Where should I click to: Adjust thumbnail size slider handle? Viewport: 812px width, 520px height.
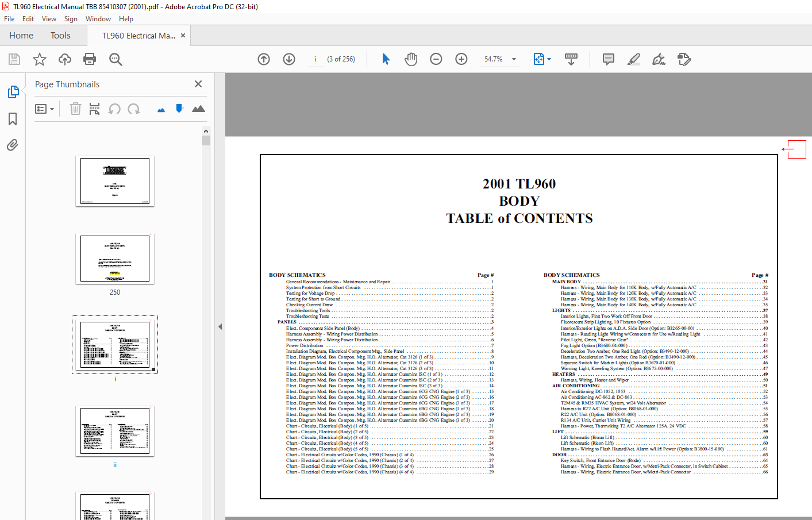(x=179, y=109)
